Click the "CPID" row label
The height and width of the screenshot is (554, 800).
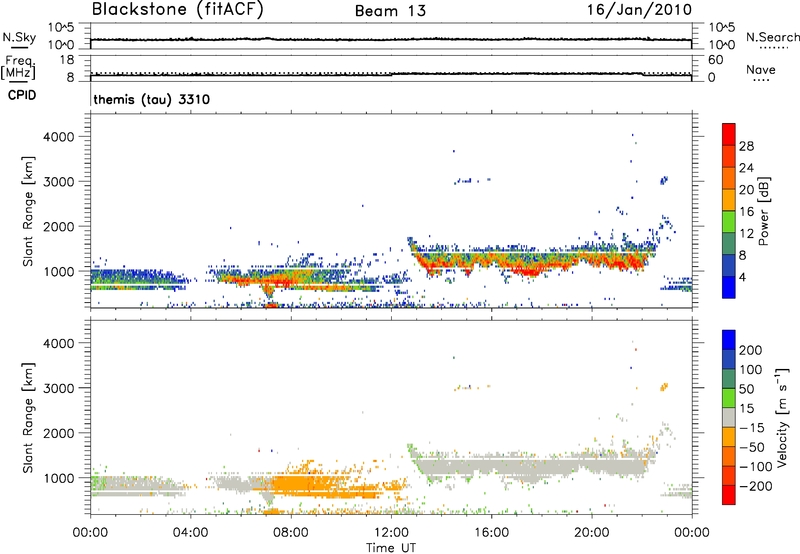coord(22,95)
